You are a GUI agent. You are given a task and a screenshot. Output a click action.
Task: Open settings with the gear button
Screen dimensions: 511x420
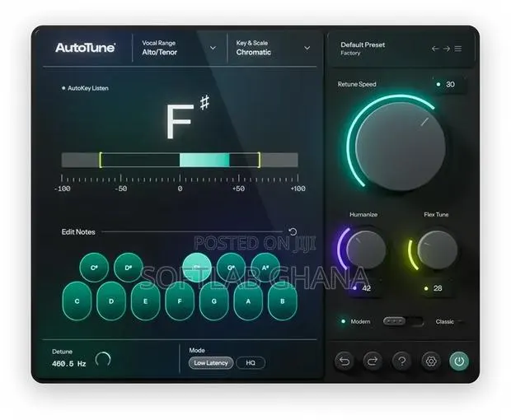tap(431, 361)
